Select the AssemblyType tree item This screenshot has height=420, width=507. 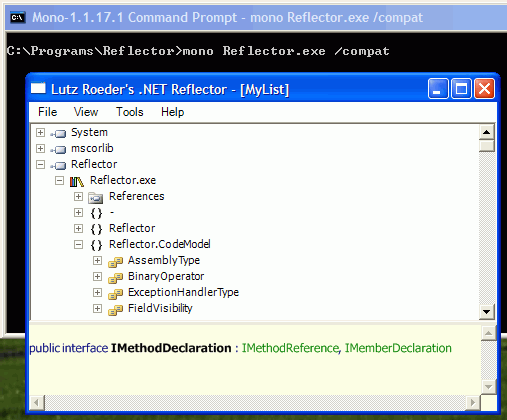164,260
